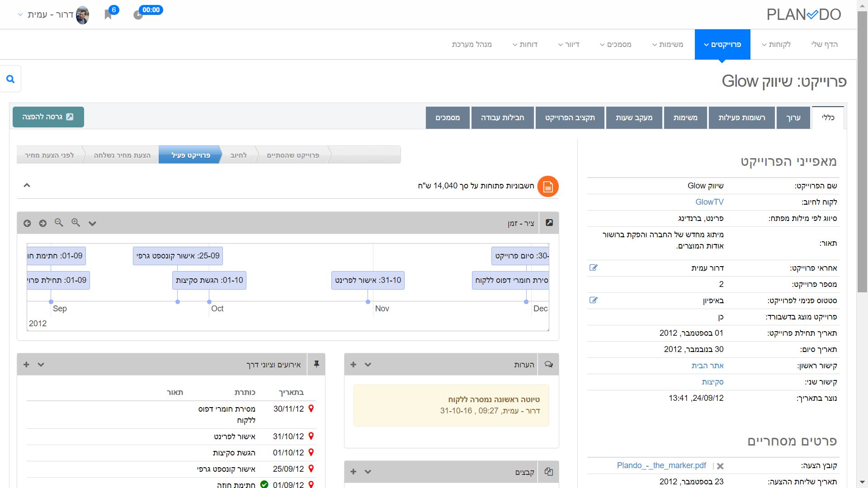868x488 pixels.
Task: Click the timer clock icon
Action: pos(138,15)
